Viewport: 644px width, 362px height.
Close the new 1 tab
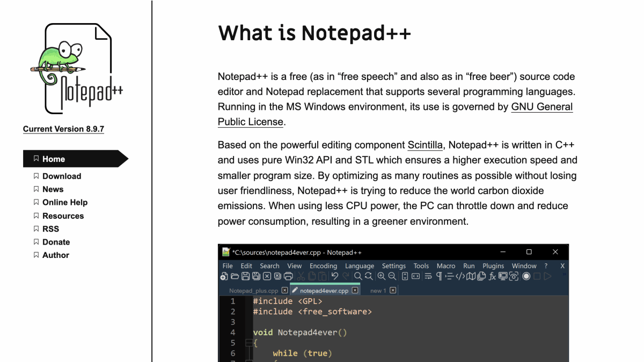pos(393,290)
